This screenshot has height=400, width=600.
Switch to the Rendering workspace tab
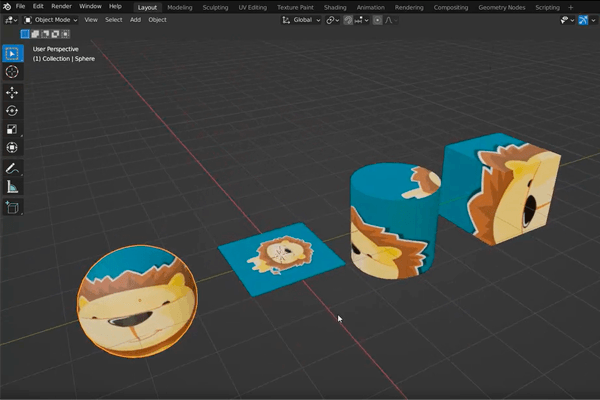coord(409,7)
